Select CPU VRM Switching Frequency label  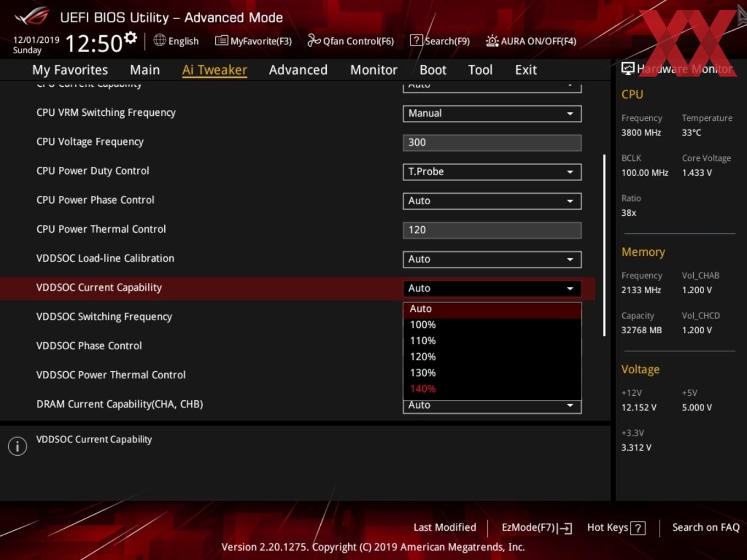pos(106,113)
